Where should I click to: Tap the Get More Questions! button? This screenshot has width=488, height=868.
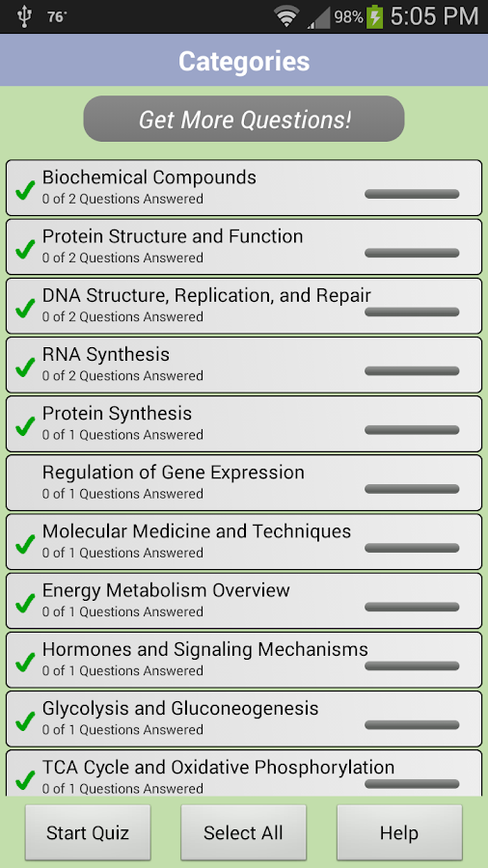pyautogui.click(x=244, y=119)
